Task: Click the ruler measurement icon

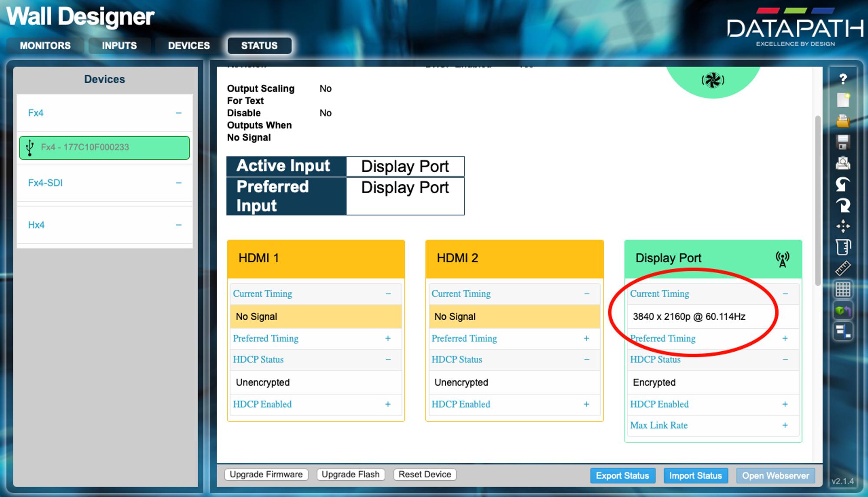Action: point(843,268)
